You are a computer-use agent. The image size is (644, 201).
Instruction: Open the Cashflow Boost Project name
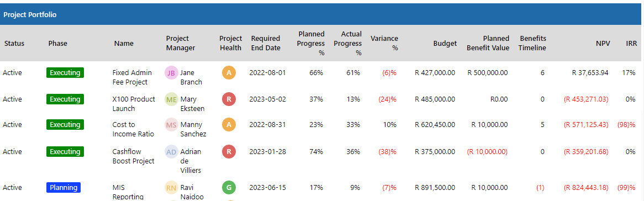(x=133, y=156)
